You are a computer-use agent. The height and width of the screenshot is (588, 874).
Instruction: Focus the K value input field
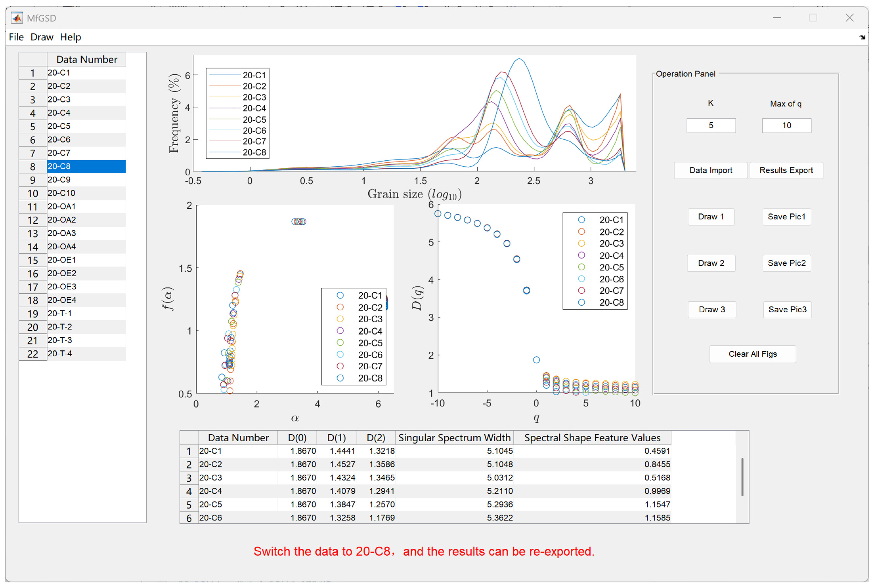711,126
